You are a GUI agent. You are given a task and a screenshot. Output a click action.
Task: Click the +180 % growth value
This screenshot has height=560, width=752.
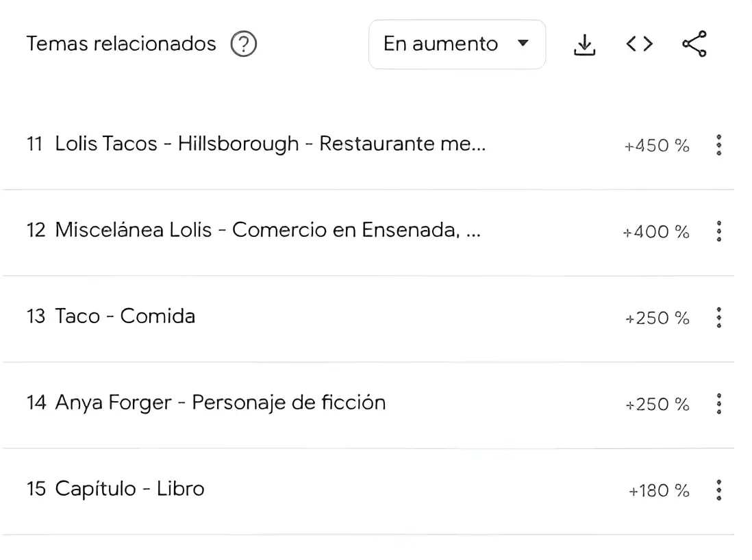coord(655,490)
